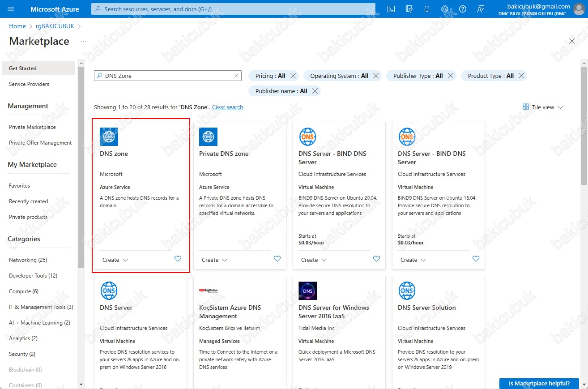Open the Operating System : All filter
Screen dimensions: 588x389
click(339, 76)
